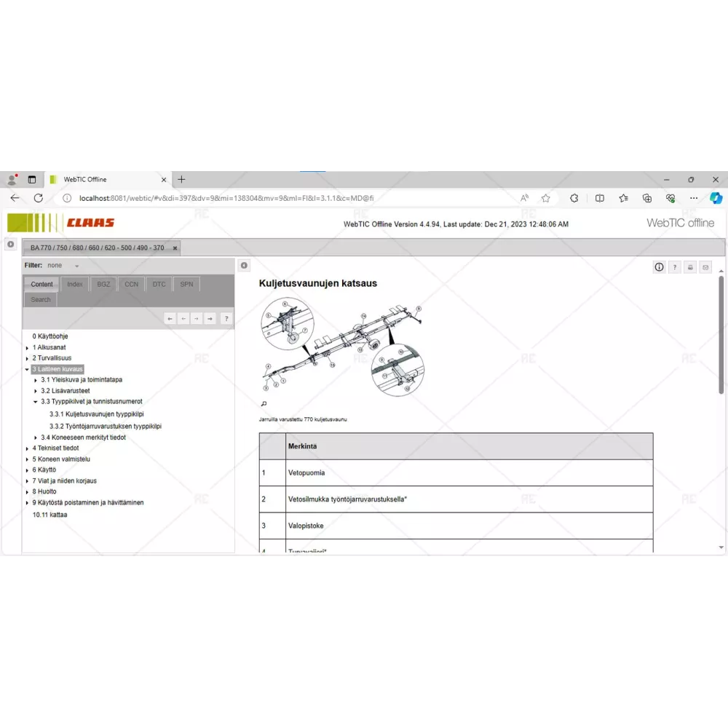Open the DTC tab
Screen dimensions: 728x728
point(159,284)
